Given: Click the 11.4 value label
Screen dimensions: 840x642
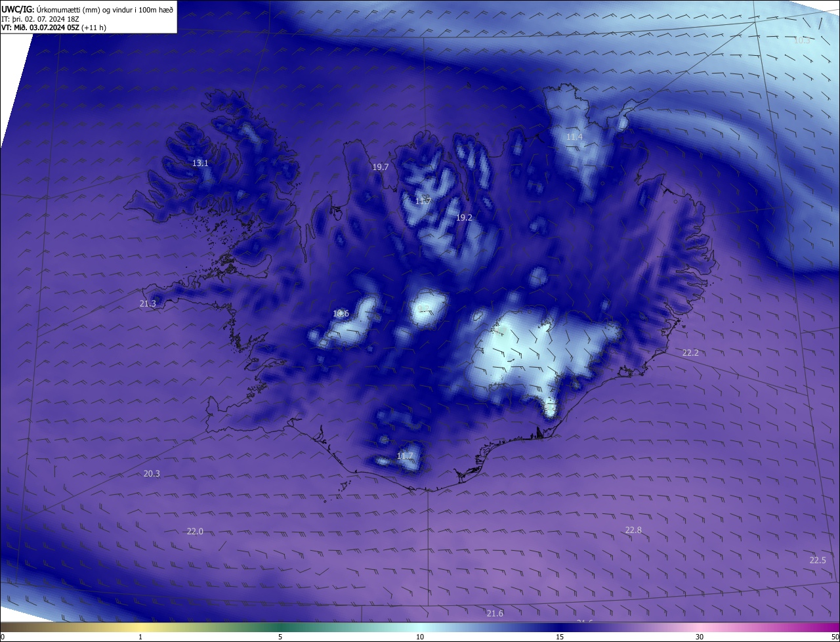Looking at the screenshot, I should click(x=574, y=137).
